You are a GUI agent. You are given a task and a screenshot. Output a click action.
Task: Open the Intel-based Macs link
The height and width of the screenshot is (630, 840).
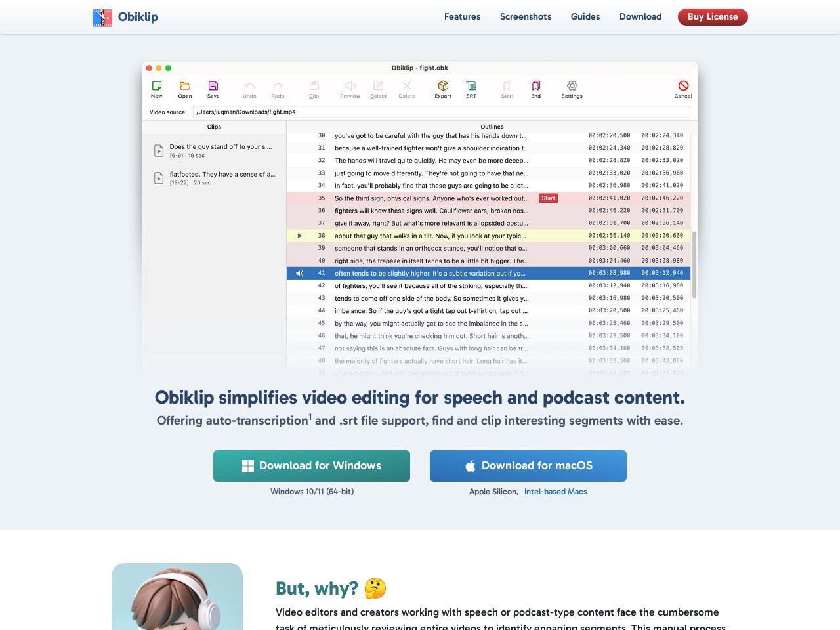(x=556, y=492)
